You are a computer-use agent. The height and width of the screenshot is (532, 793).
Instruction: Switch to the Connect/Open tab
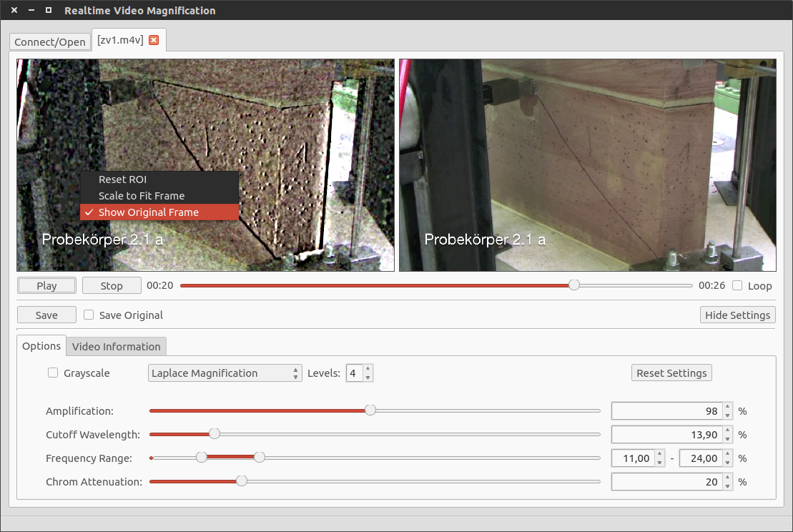[x=49, y=42]
